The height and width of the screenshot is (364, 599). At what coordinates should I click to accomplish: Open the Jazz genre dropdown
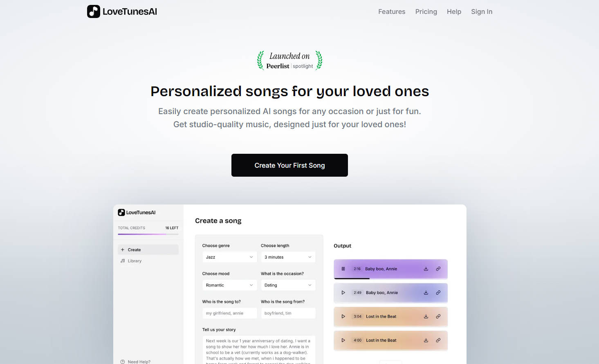(229, 257)
